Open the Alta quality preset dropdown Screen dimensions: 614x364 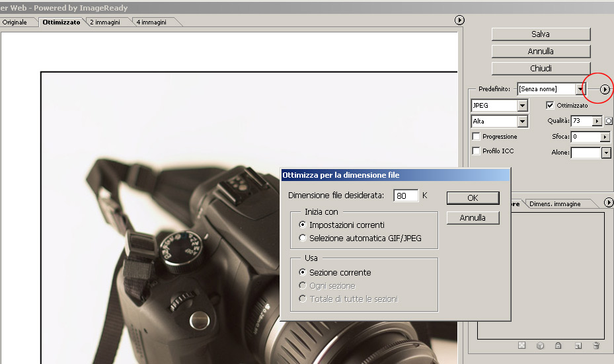click(522, 122)
